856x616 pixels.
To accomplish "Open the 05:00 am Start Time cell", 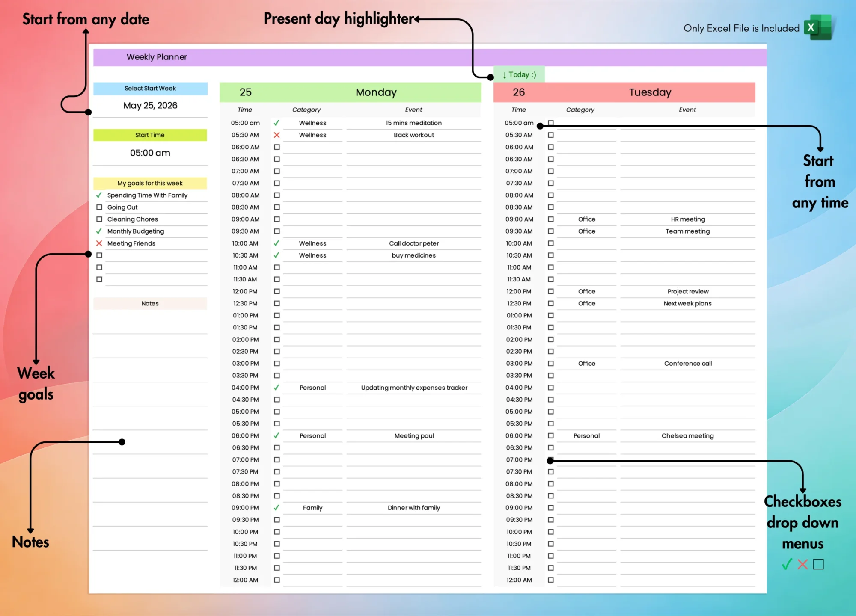I will click(x=150, y=153).
